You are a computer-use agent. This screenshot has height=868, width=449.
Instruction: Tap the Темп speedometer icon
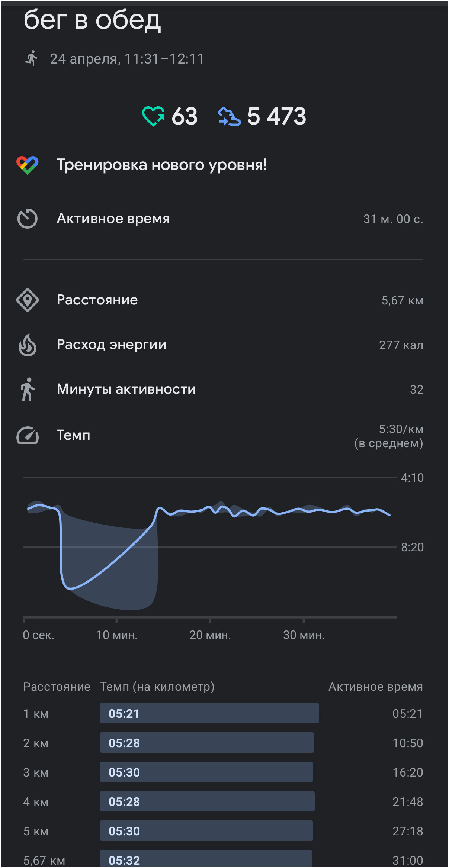28,435
